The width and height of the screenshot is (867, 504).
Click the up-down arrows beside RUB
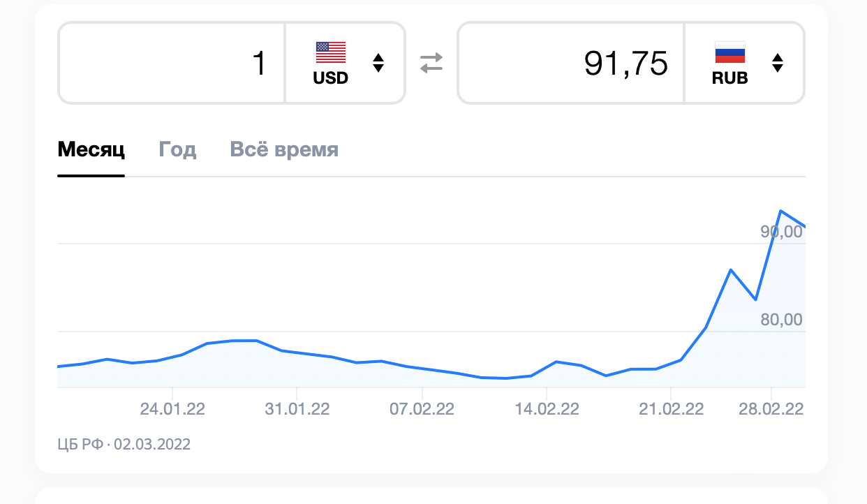point(777,62)
